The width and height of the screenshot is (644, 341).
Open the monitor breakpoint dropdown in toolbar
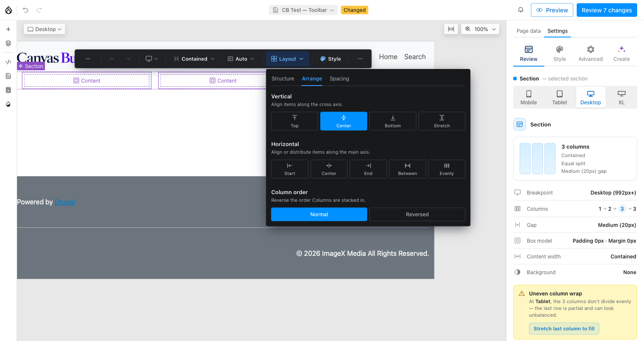(x=152, y=59)
